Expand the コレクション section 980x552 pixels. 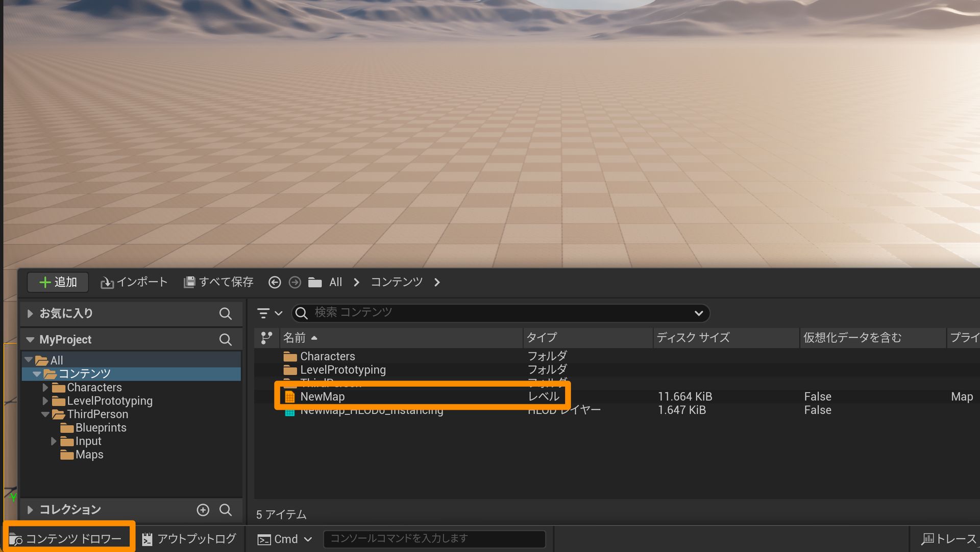pyautogui.click(x=30, y=509)
